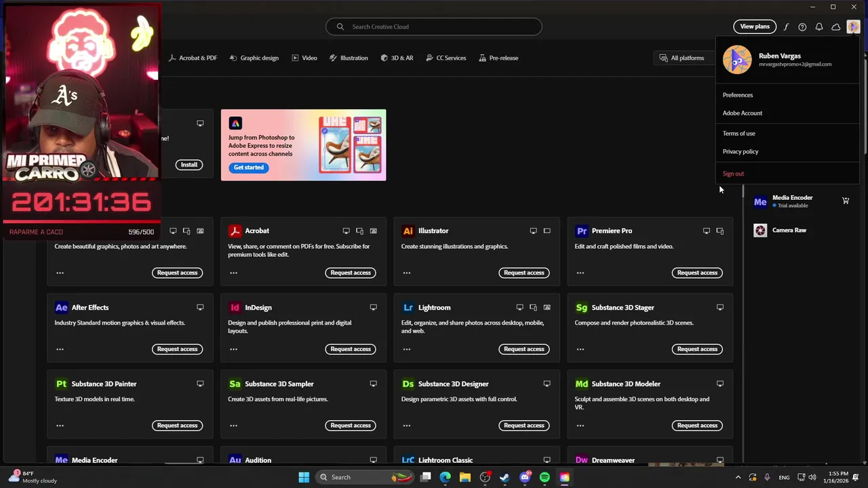Select the Graphic design category tab
The height and width of the screenshot is (488, 868).
(x=254, y=58)
